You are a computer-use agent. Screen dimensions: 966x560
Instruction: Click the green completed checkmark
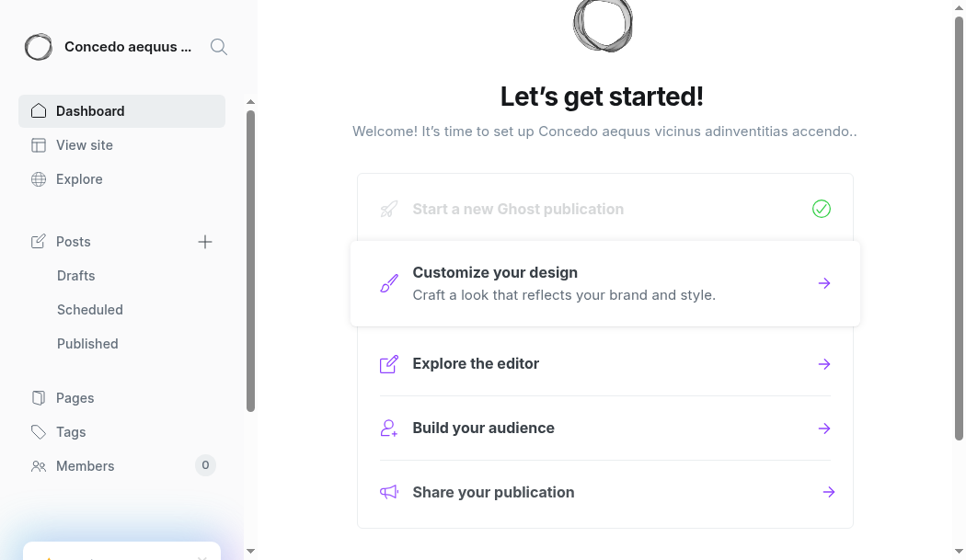coord(822,209)
